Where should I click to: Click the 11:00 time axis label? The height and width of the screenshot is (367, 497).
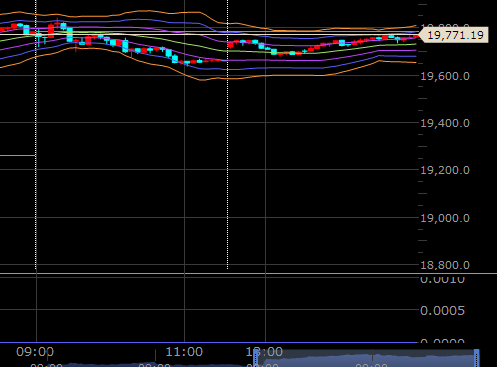(x=184, y=352)
